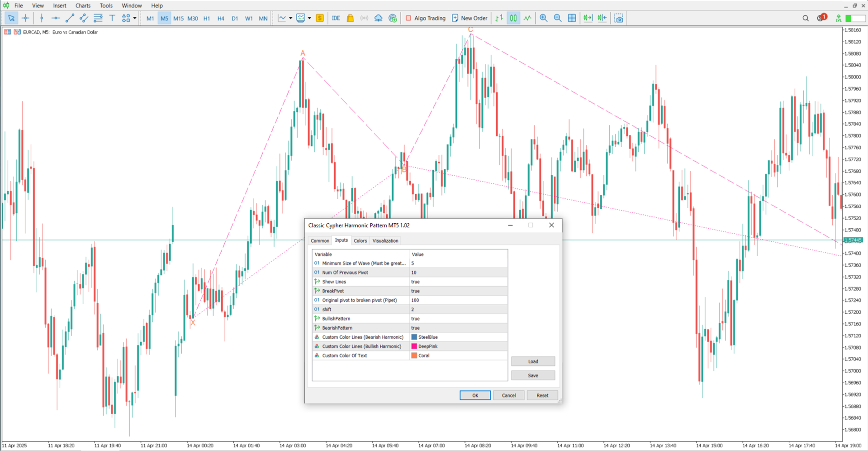Choose the trendline drawing tool

70,18
